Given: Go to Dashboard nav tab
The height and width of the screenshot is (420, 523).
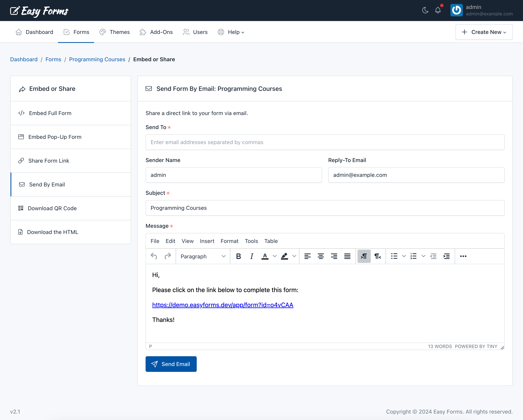Looking at the screenshot, I should [34, 32].
